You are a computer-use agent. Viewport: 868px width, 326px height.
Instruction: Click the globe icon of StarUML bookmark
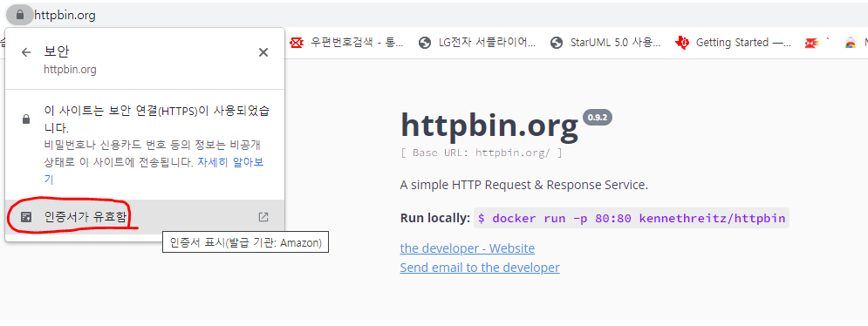point(557,43)
